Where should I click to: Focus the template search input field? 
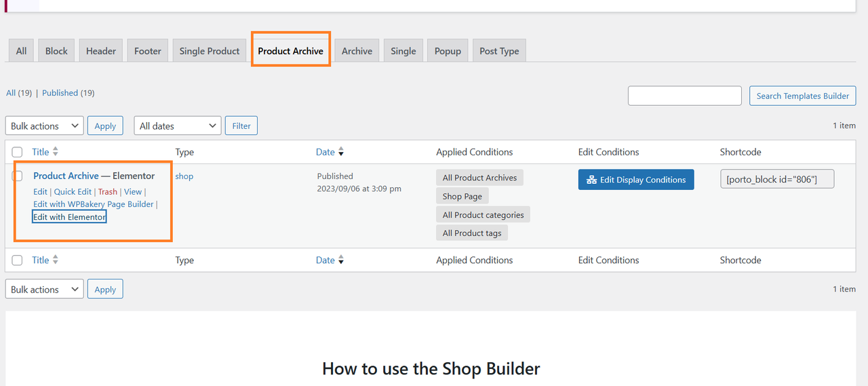[685, 96]
